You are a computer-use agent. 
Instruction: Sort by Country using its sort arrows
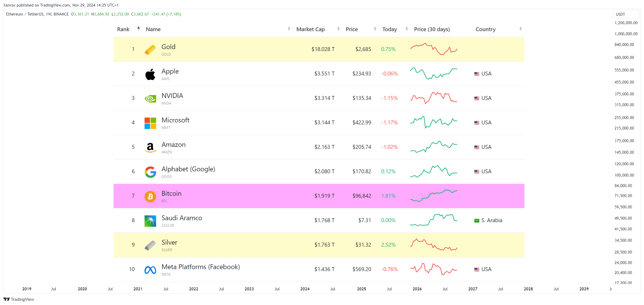point(520,29)
